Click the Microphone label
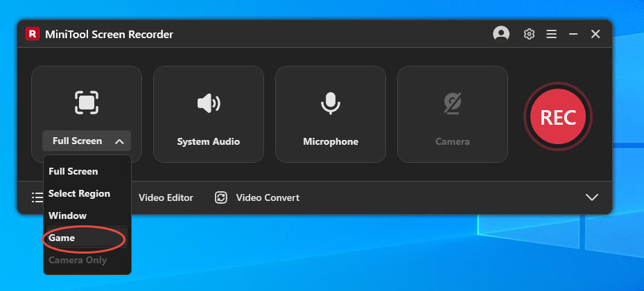 331,141
